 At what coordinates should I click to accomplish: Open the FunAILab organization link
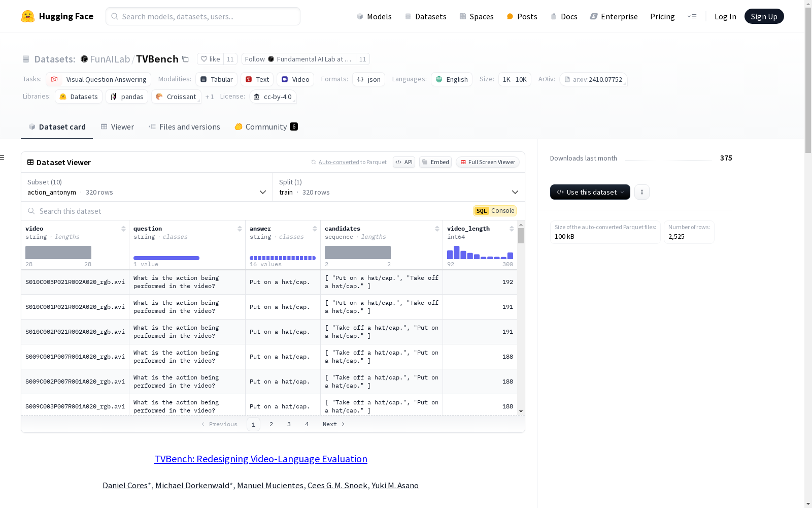(110, 59)
